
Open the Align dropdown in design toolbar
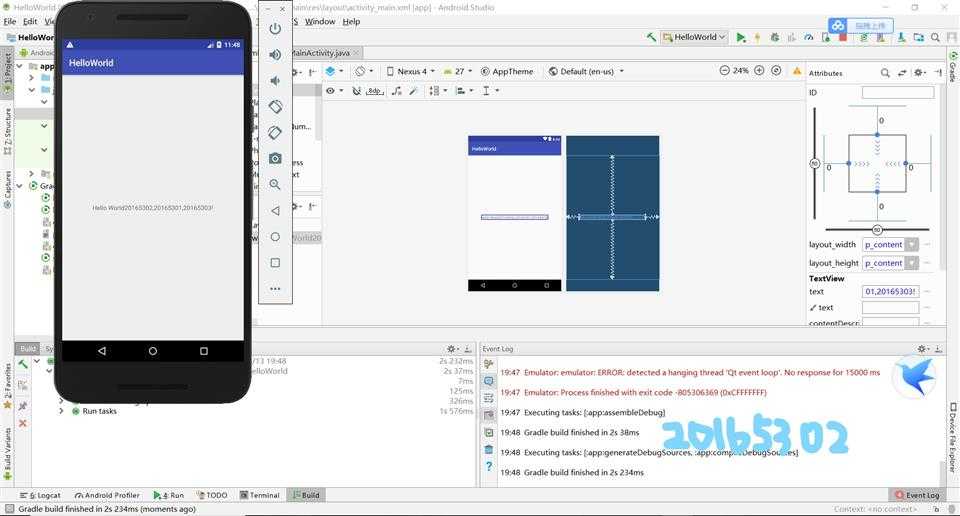pos(465,91)
